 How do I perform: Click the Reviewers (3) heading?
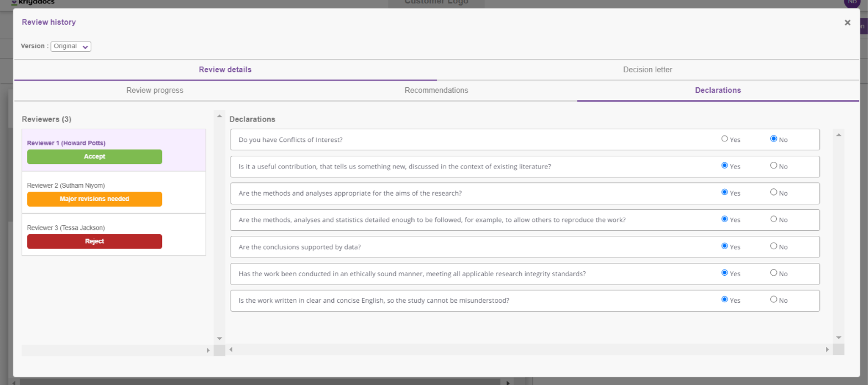(x=46, y=119)
